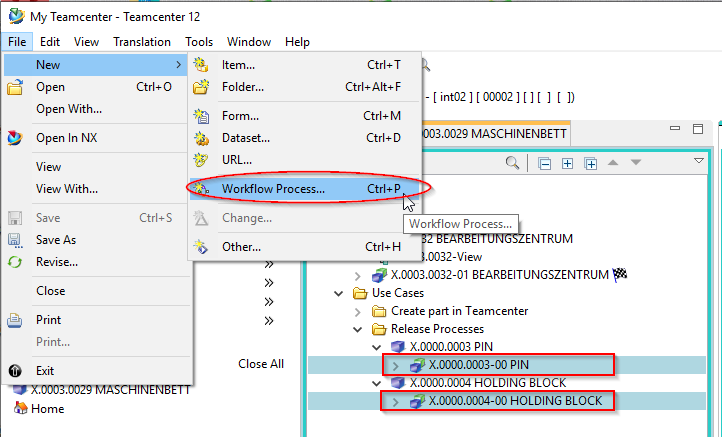Click the New Dataset icon
Screen dimensions: 722x437
(201, 138)
